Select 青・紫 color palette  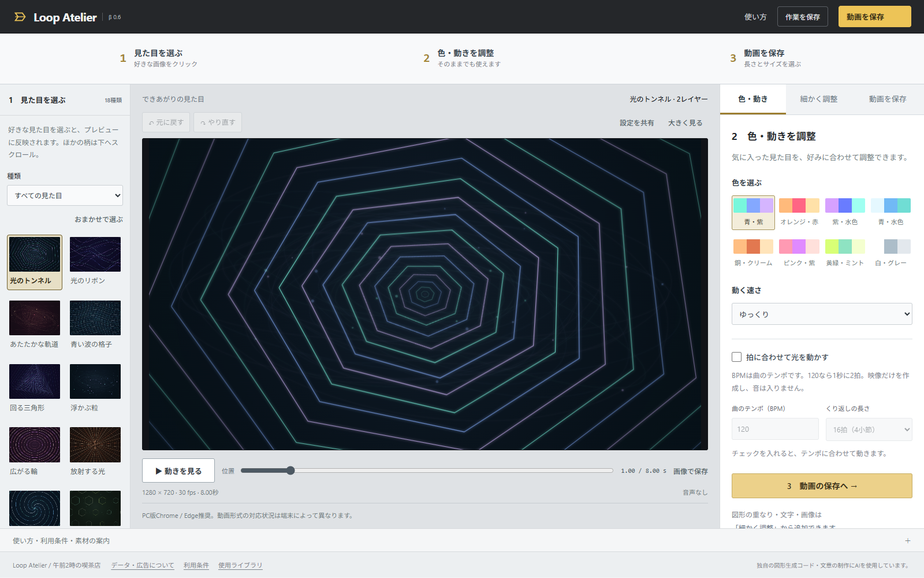(753, 212)
